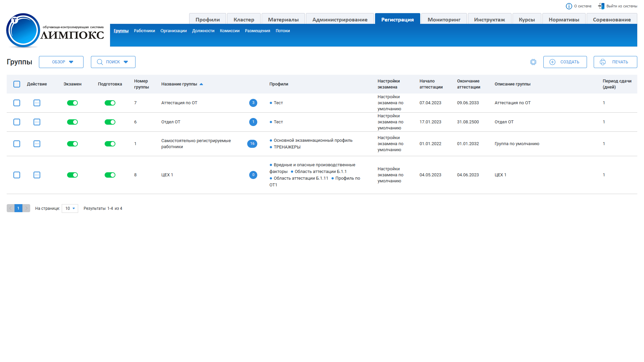The height and width of the screenshot is (362, 644).
Task: Click the СОЗДАТЬ button
Action: [x=565, y=62]
